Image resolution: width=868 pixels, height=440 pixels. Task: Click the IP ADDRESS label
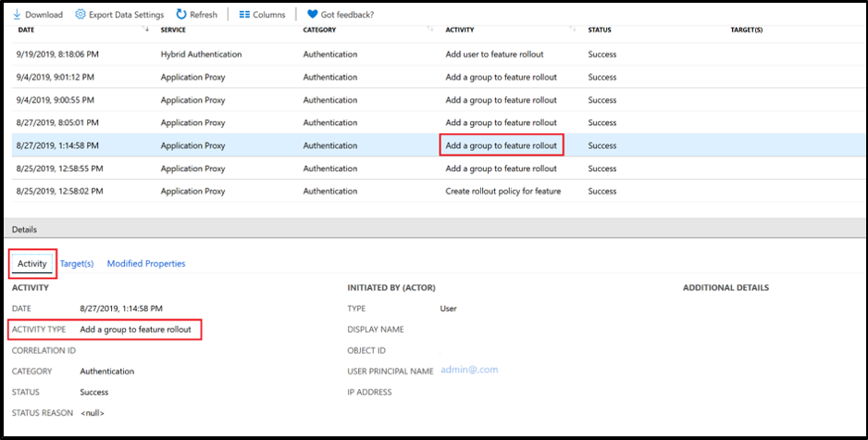(x=369, y=392)
